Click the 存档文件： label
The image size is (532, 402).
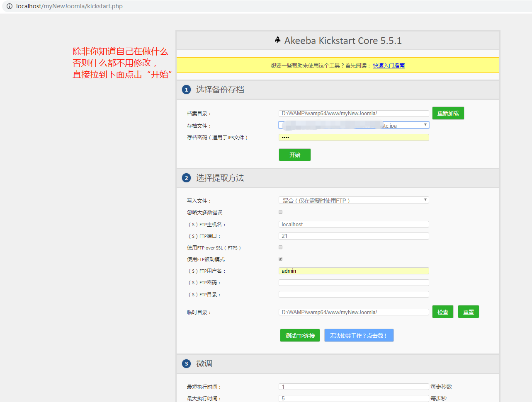(x=199, y=126)
